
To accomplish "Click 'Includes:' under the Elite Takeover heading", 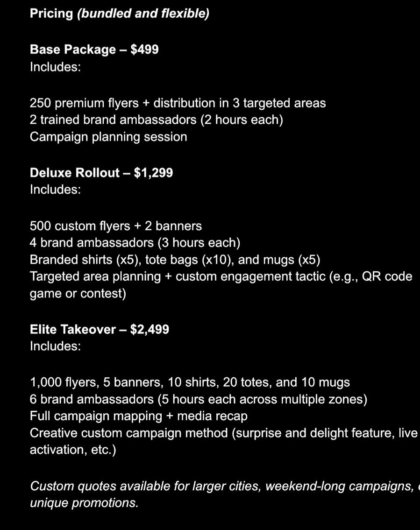I will tap(55, 346).
